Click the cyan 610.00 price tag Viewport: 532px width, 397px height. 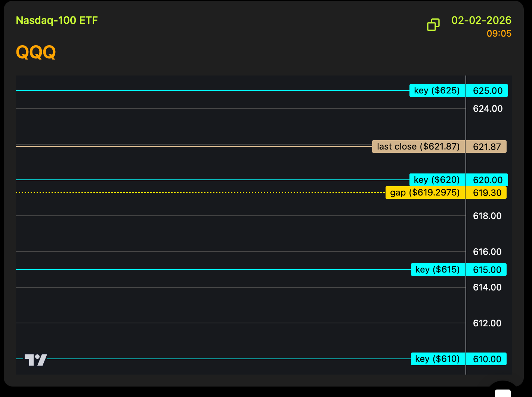pos(486,359)
